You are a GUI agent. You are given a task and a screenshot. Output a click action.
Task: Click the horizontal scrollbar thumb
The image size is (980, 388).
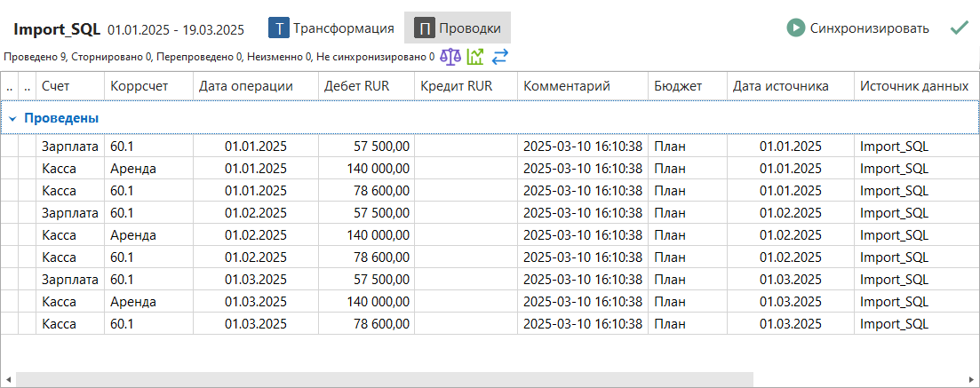(x=384, y=380)
